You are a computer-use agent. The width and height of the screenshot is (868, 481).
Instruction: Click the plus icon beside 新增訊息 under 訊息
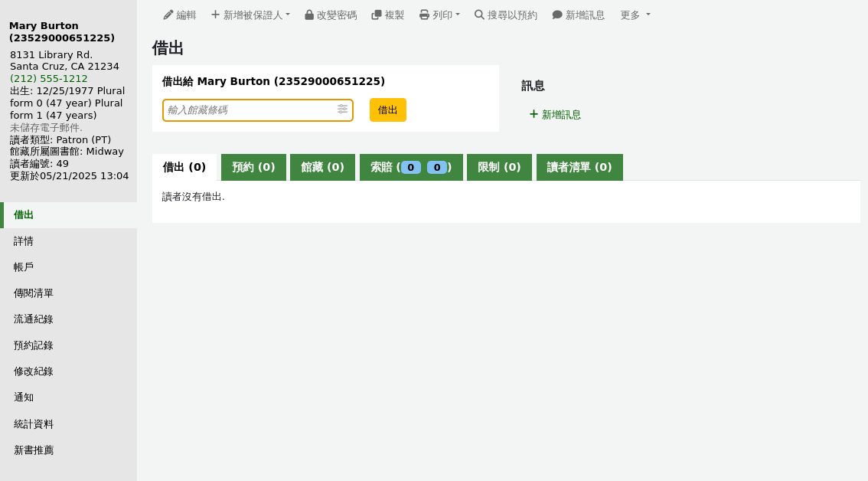[534, 114]
